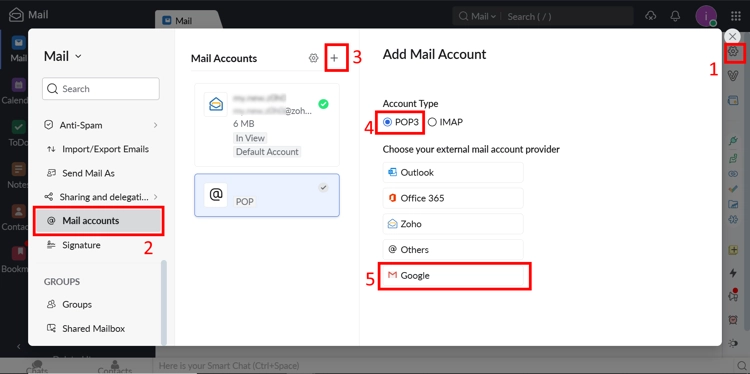Viewport: 750px width, 374px height.
Task: Click the plus icon to add mail account
Action: [x=334, y=58]
